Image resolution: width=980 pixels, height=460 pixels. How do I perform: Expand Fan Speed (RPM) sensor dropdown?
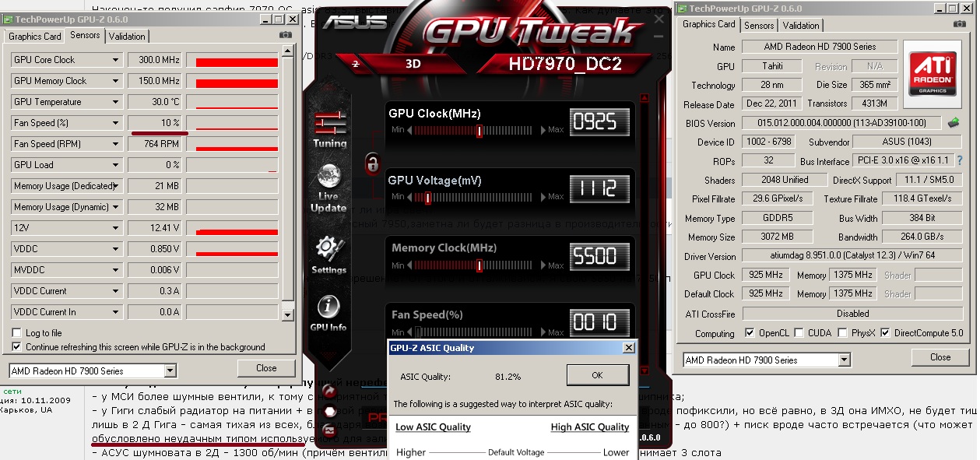click(116, 144)
